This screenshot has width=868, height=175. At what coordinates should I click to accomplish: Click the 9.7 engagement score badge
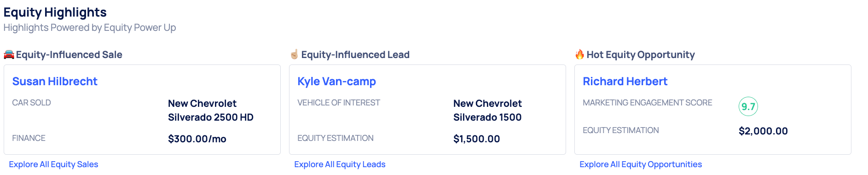pos(748,106)
